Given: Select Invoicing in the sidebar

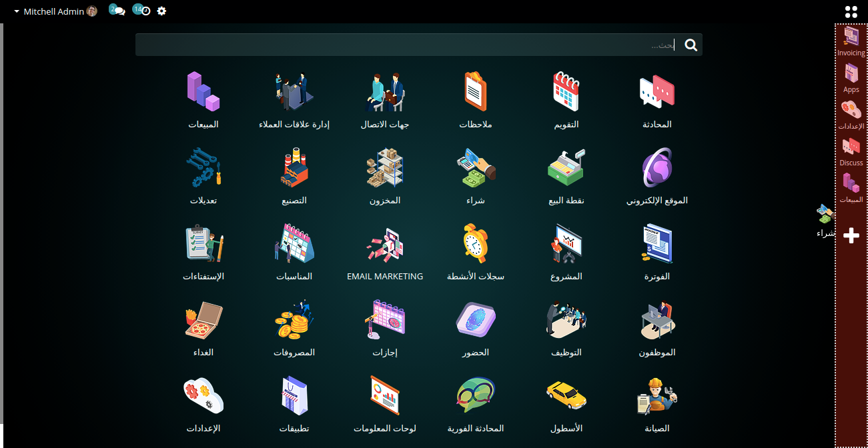Looking at the screenshot, I should (851, 41).
